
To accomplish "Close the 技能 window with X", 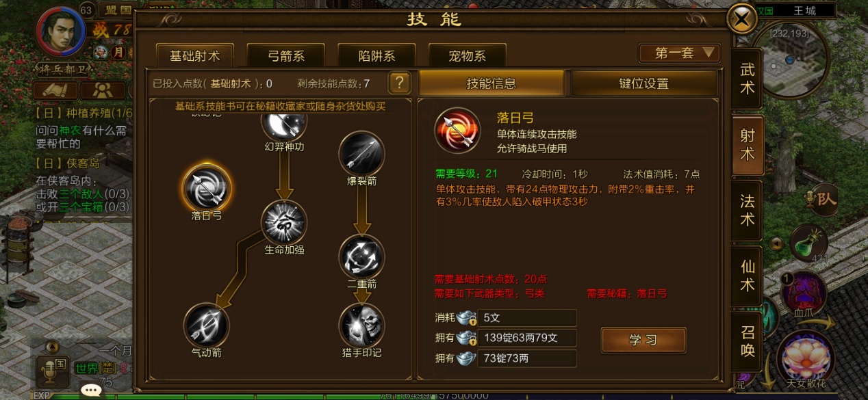I will click(741, 18).
